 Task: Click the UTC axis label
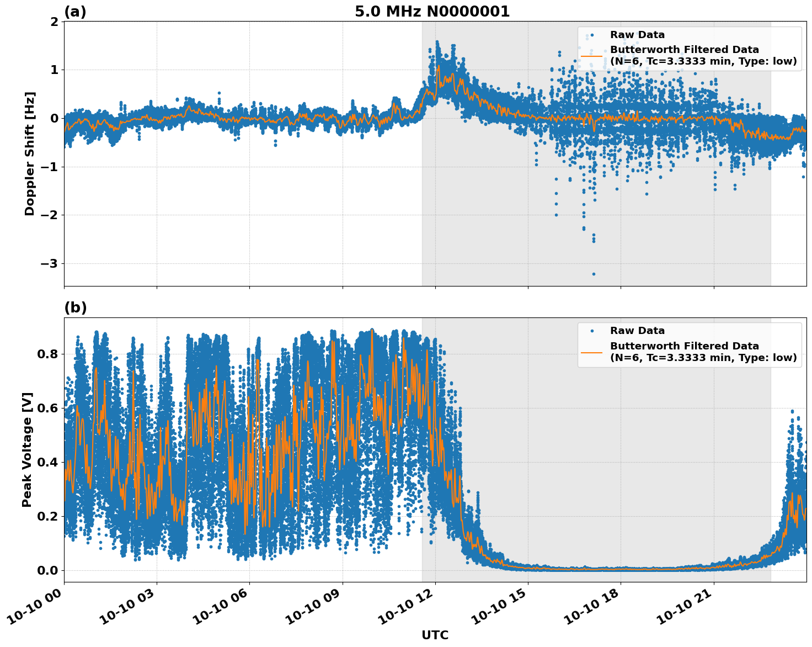(435, 635)
